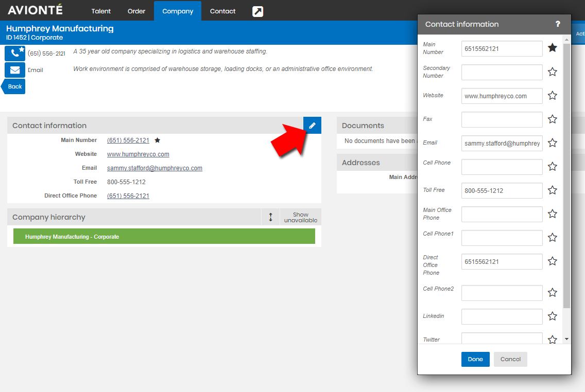Click the Linkedin input field
This screenshot has width=585, height=392.
pos(502,317)
